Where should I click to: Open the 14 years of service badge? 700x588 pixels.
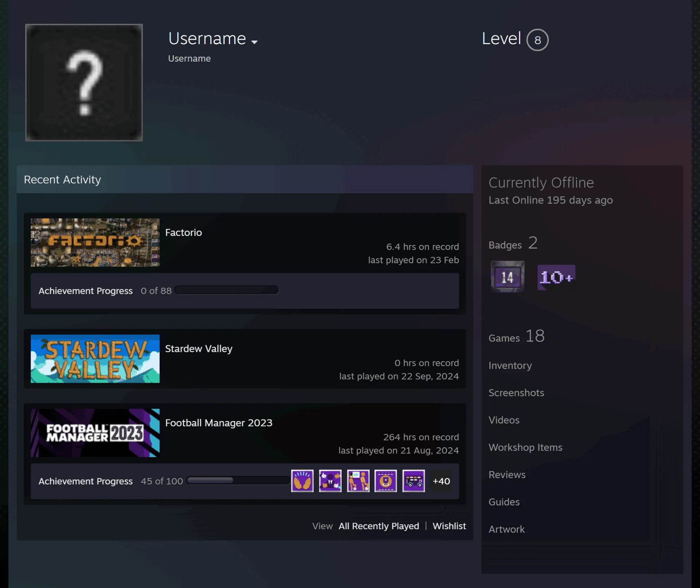click(x=507, y=277)
